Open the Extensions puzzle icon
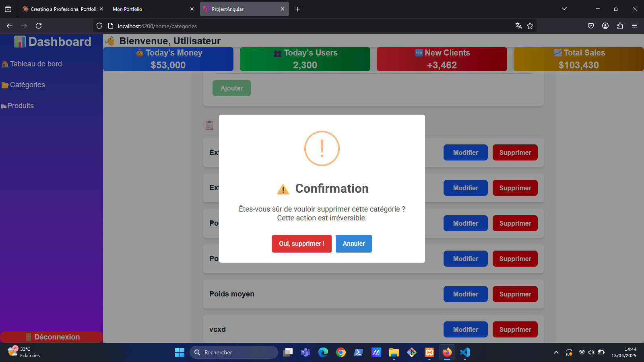 pyautogui.click(x=620, y=26)
